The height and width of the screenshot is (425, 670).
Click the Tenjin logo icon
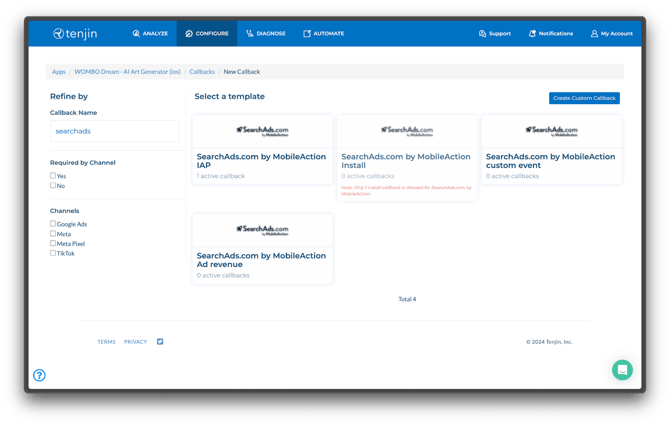pyautogui.click(x=60, y=34)
